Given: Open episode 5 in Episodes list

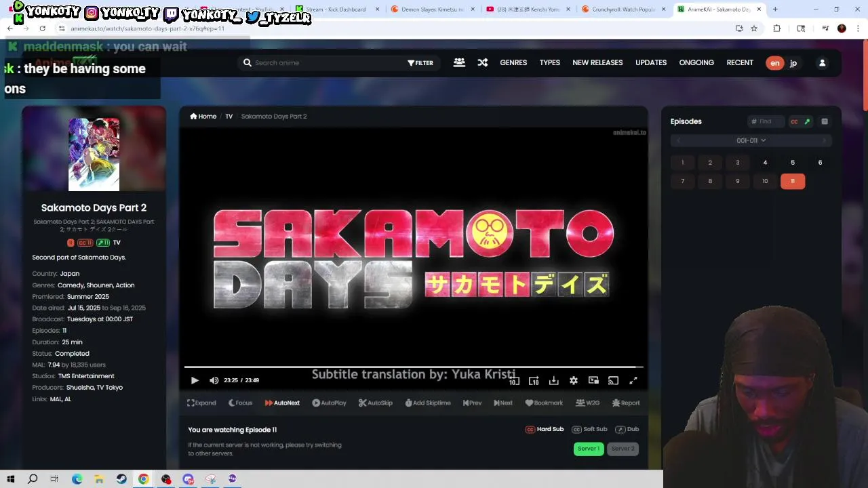Looking at the screenshot, I should 792,163.
